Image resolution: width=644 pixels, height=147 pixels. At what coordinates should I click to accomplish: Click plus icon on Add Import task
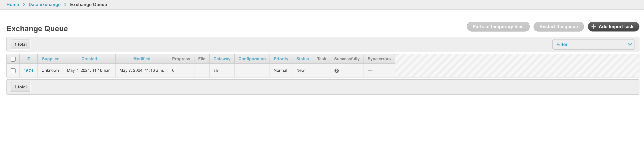[594, 27]
